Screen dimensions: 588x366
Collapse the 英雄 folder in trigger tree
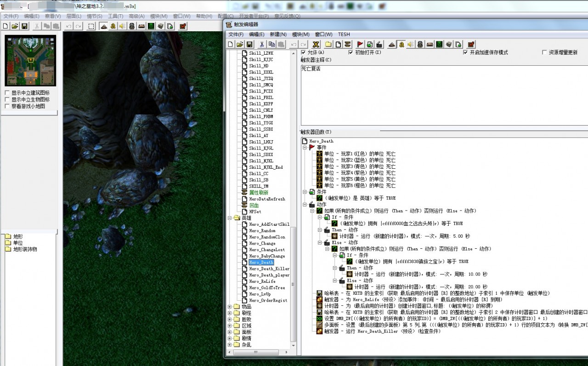pyautogui.click(x=230, y=218)
